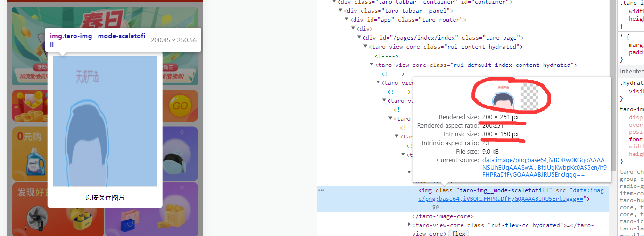This screenshot has height=236, width=644.
Task: Collapse the plain <div> node under taro_router
Action: 353,29
